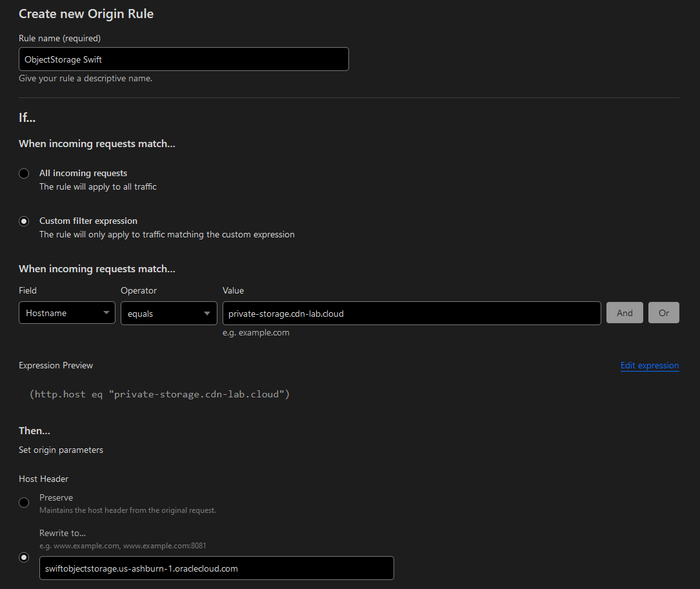Click the Rule name (required) label
Screen dimensions: 700x589
tap(59, 38)
